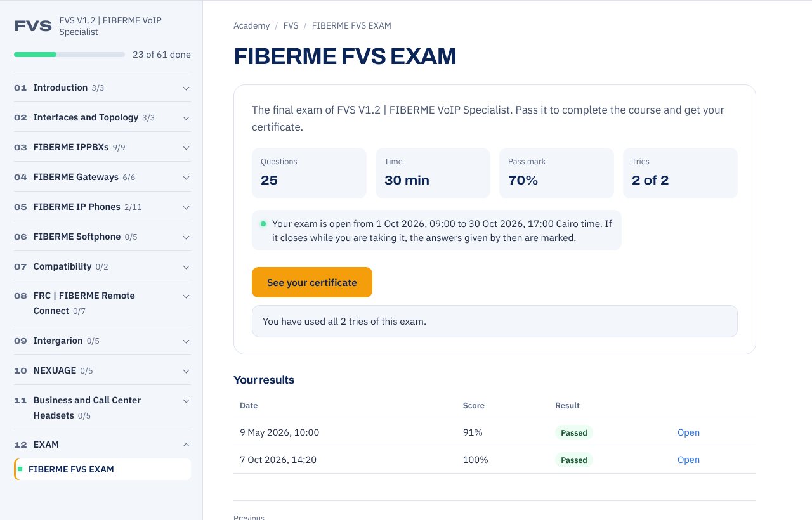Click the Tries 2 of 2 card
Screen dimensions: 812x520
coord(680,173)
